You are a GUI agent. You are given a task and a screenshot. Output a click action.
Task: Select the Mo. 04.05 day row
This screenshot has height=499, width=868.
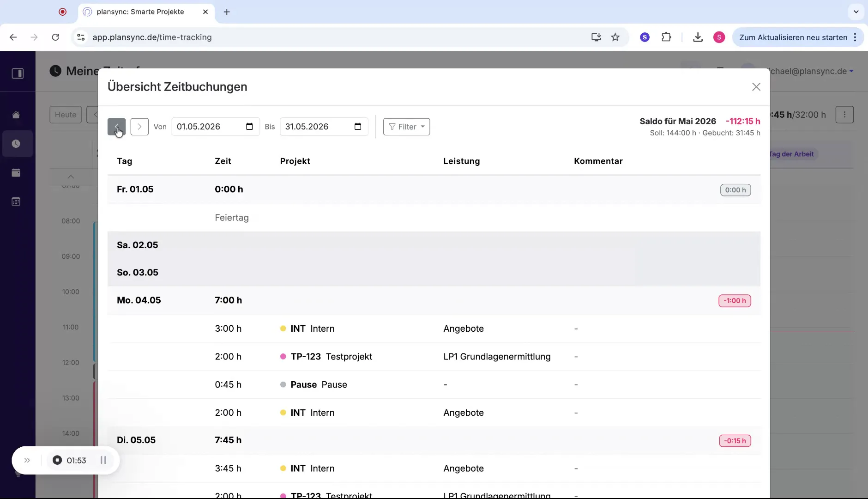434,300
